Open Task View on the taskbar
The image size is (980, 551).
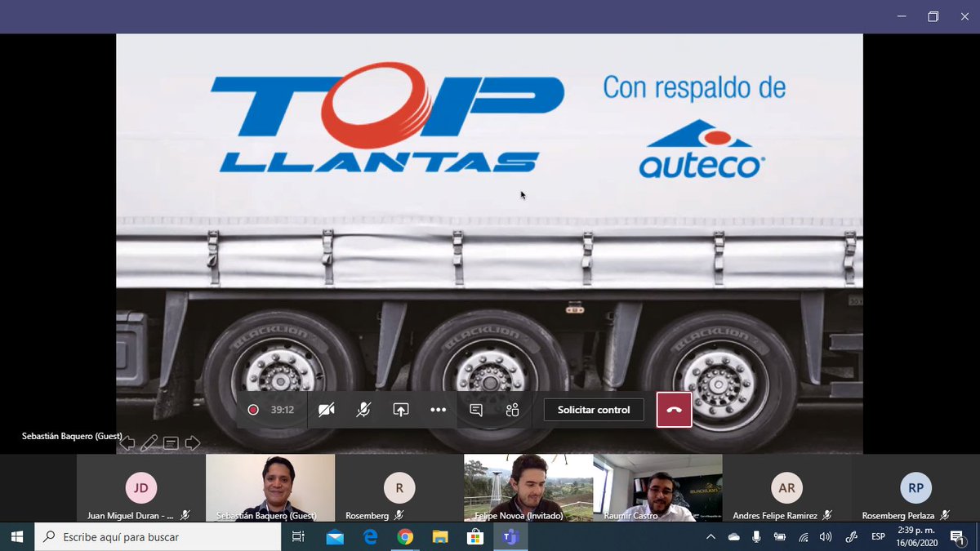pos(298,536)
